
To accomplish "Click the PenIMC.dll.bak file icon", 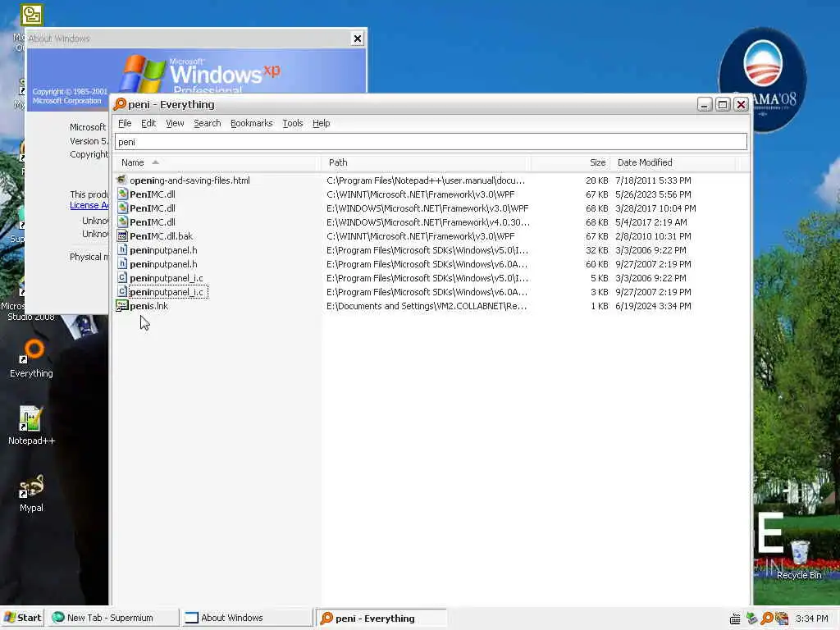I will 122,235.
